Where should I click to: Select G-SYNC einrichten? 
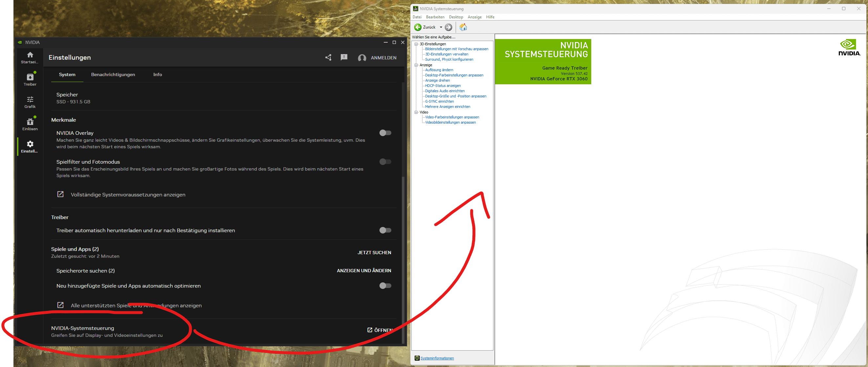coord(439,101)
